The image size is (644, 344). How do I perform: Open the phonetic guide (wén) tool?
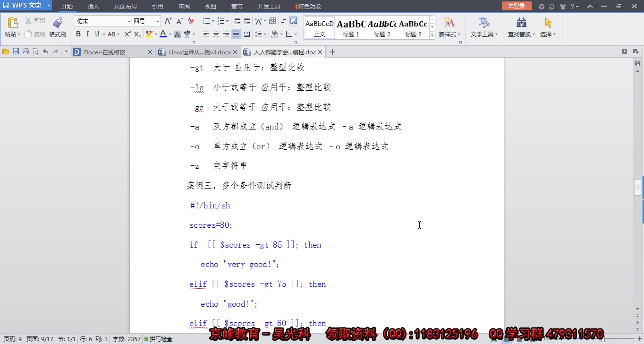[x=187, y=34]
